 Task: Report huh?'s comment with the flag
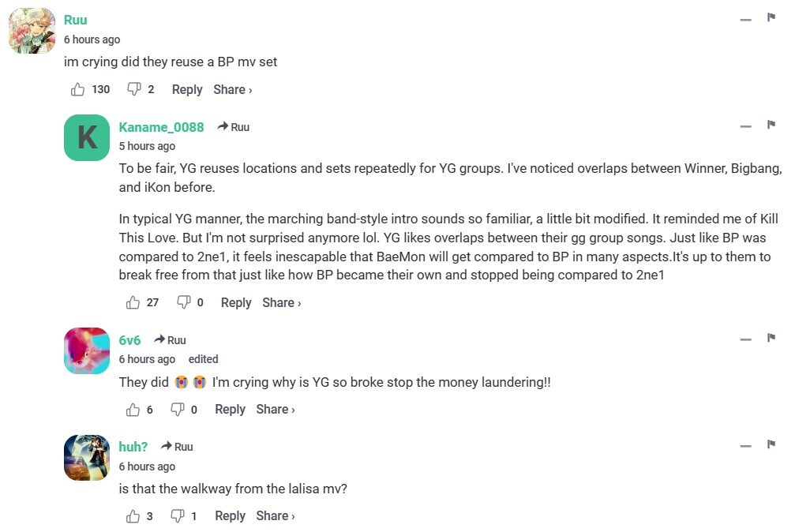click(771, 445)
